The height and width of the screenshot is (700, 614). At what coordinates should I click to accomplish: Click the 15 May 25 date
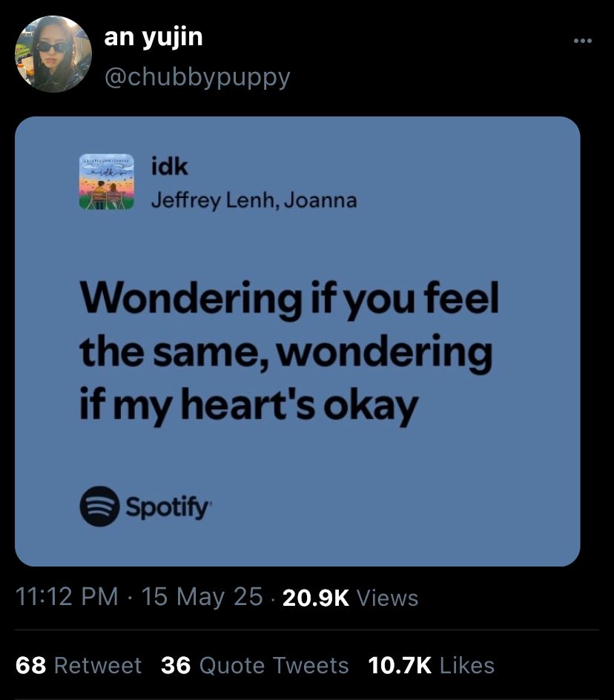click(202, 597)
